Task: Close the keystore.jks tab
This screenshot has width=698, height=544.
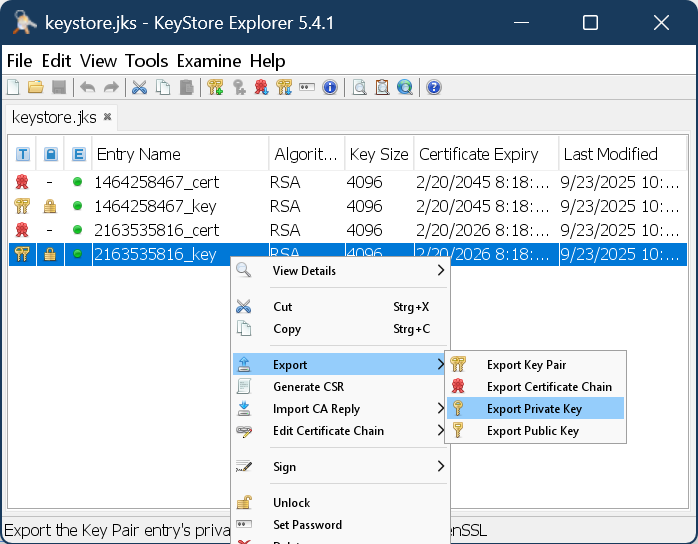Action: click(108, 117)
